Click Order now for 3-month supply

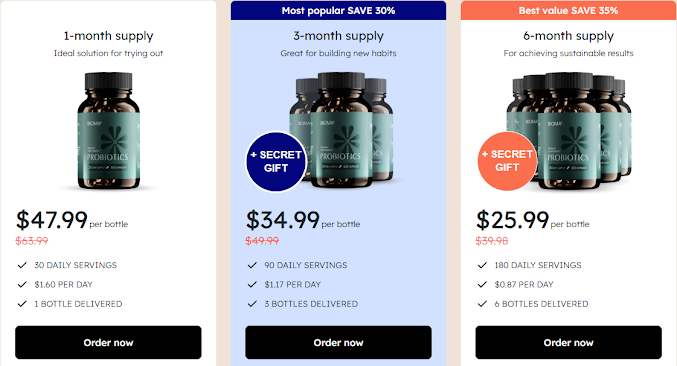pos(338,342)
